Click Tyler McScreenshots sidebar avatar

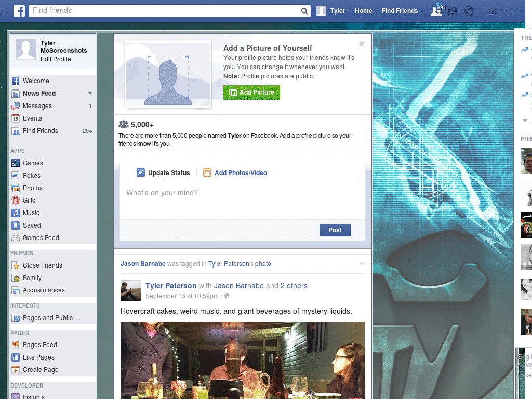coord(26,49)
